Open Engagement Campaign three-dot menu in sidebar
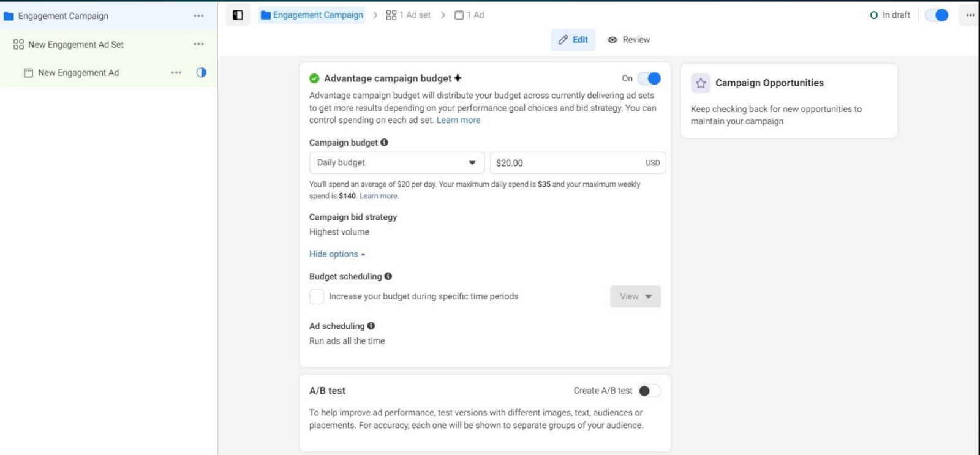Viewport: 980px width, 455px height. [198, 16]
